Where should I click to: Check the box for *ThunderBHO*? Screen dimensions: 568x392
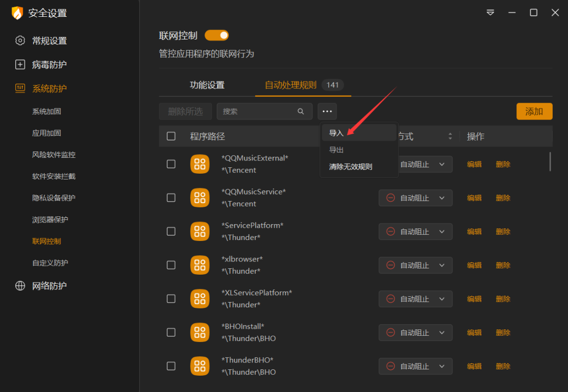[x=171, y=366]
